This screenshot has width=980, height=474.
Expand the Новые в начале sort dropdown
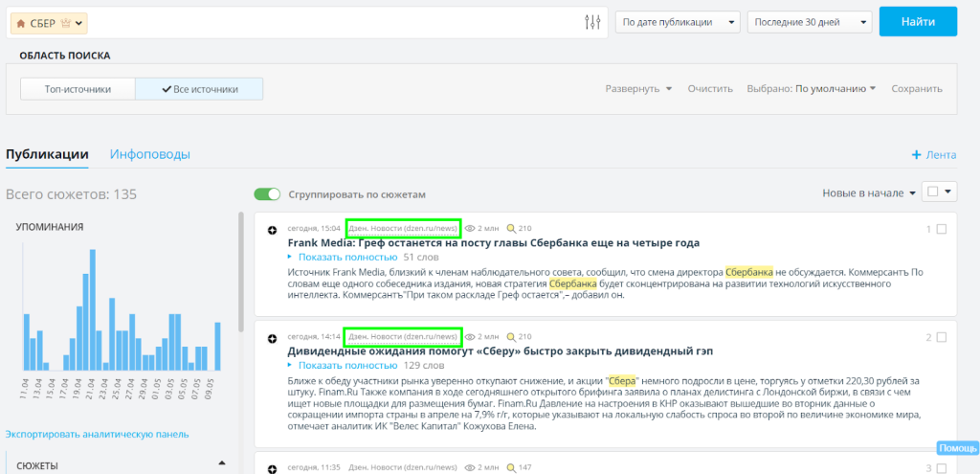pyautogui.click(x=868, y=193)
